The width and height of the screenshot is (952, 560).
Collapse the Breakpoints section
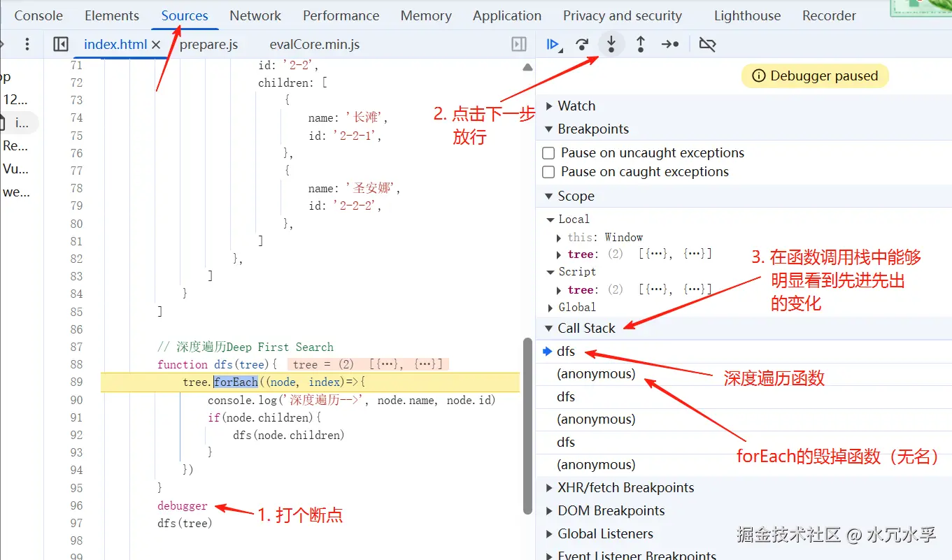click(549, 129)
